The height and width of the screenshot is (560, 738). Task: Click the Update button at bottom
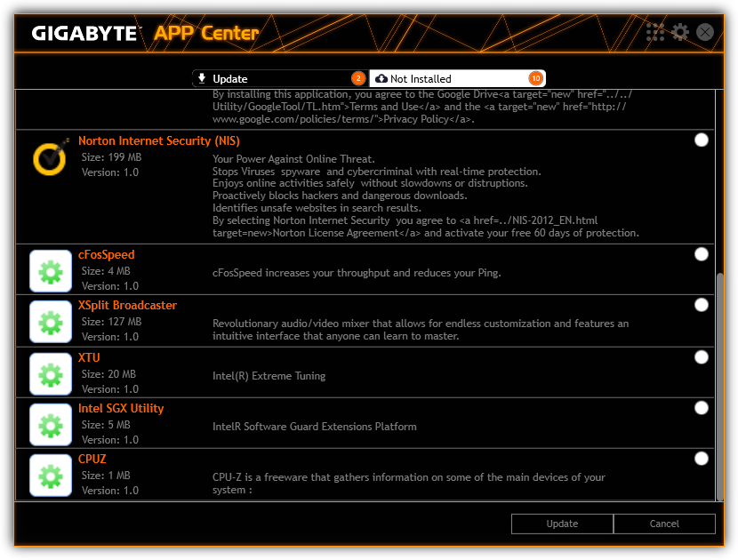click(x=562, y=524)
